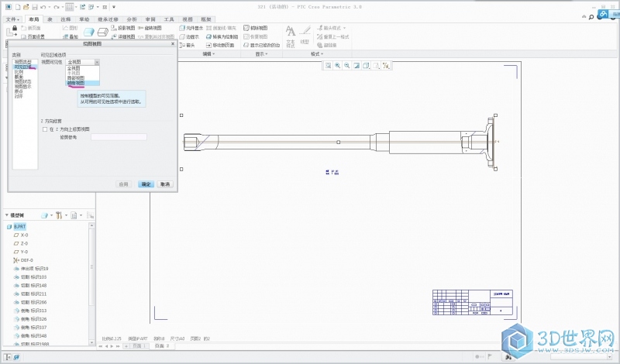The width and height of the screenshot is (620, 364).
Task: Click 元件显示 component display tool
Action: pos(191,28)
